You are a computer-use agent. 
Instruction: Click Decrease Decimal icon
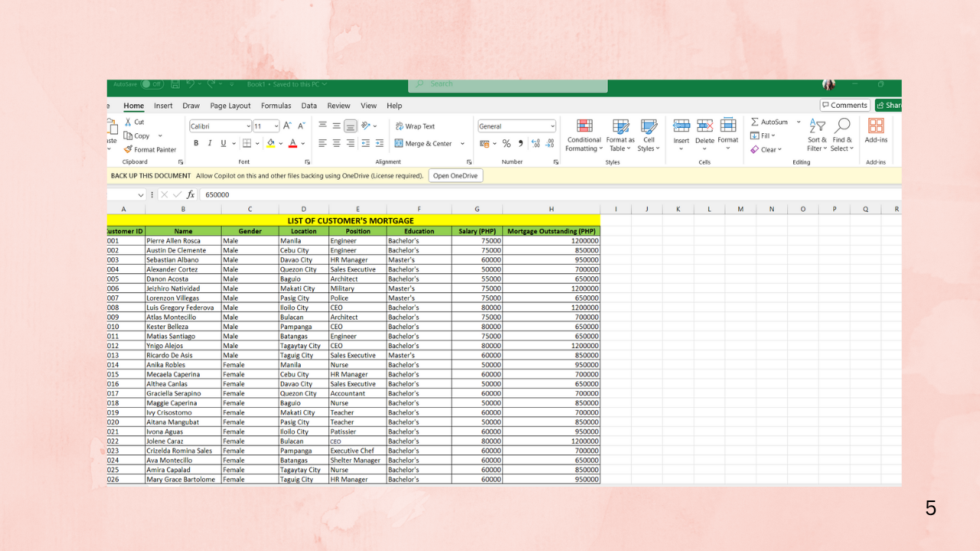click(550, 143)
